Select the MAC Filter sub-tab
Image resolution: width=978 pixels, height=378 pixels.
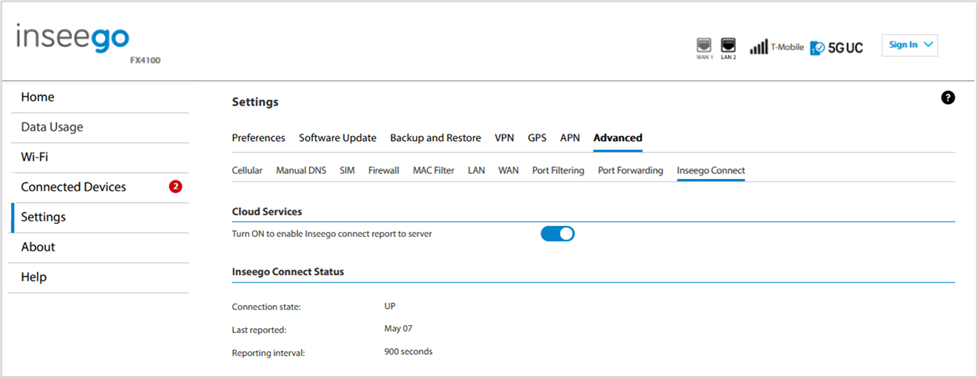click(433, 170)
